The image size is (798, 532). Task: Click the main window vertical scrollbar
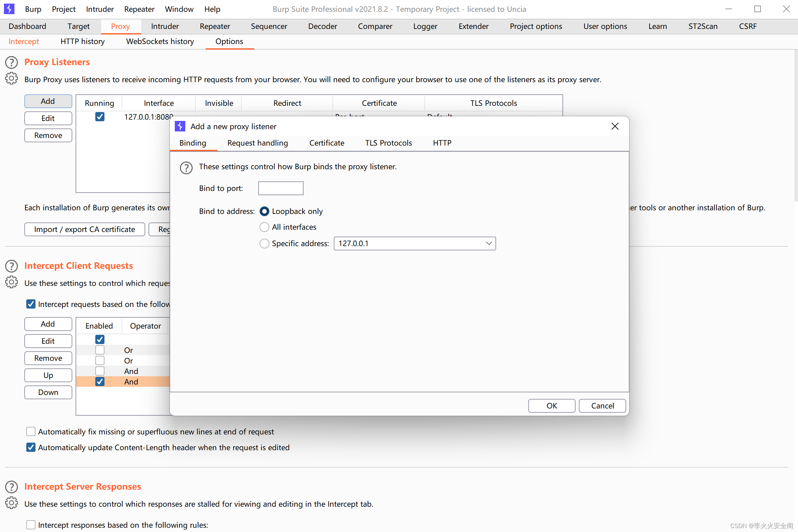pos(796,126)
